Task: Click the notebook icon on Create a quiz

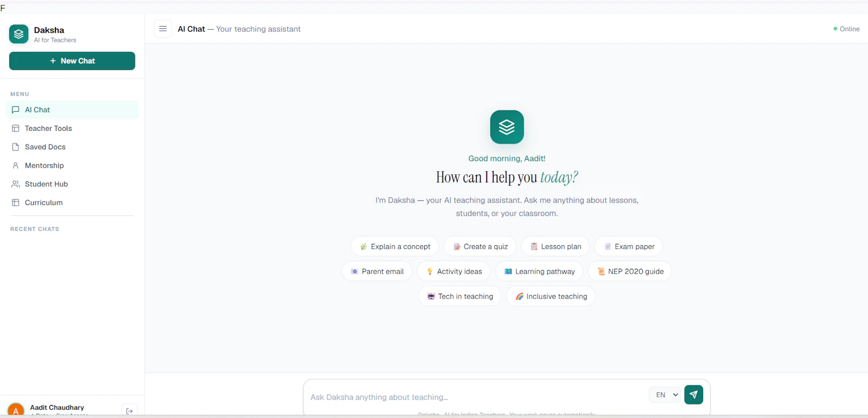Action: coord(457,246)
